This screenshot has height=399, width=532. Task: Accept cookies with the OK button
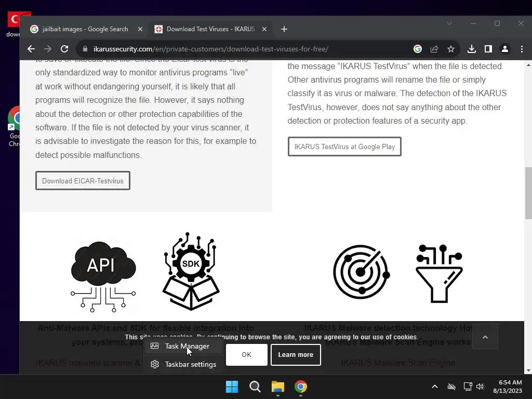coord(247,354)
